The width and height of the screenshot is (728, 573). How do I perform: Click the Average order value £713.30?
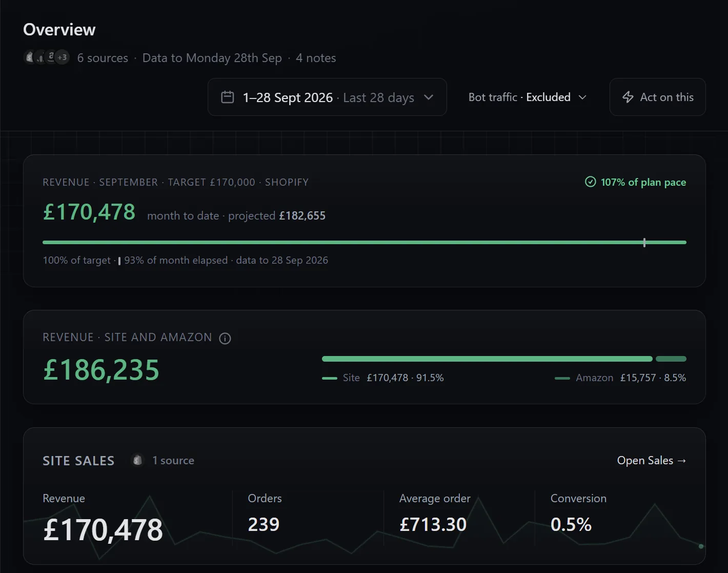click(433, 524)
